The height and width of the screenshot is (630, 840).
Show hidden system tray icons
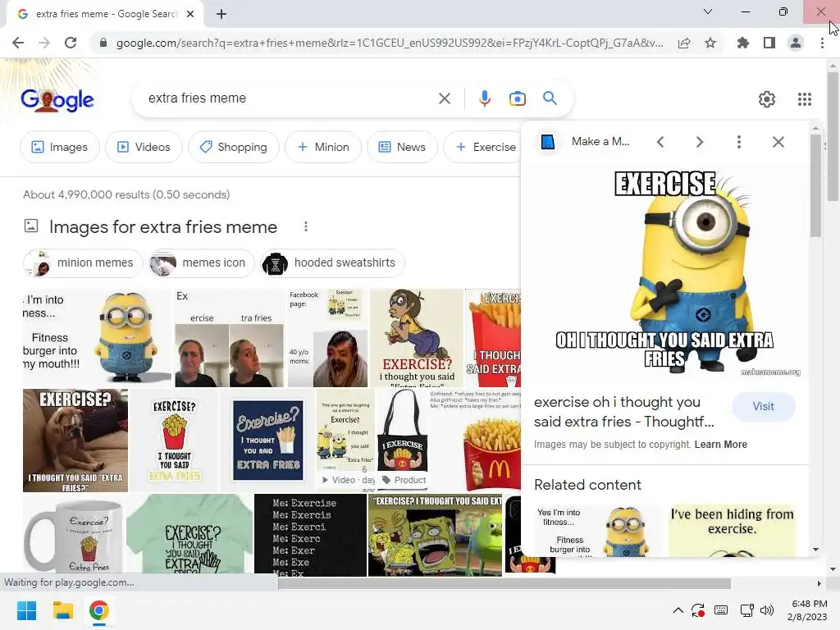pyautogui.click(x=678, y=610)
